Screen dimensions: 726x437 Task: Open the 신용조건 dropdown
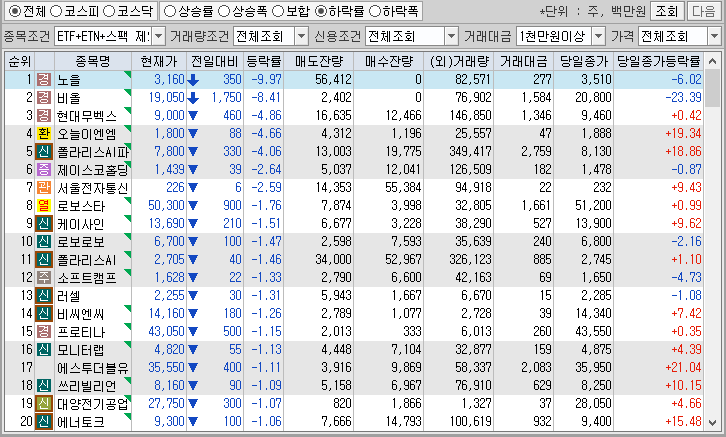click(x=451, y=36)
